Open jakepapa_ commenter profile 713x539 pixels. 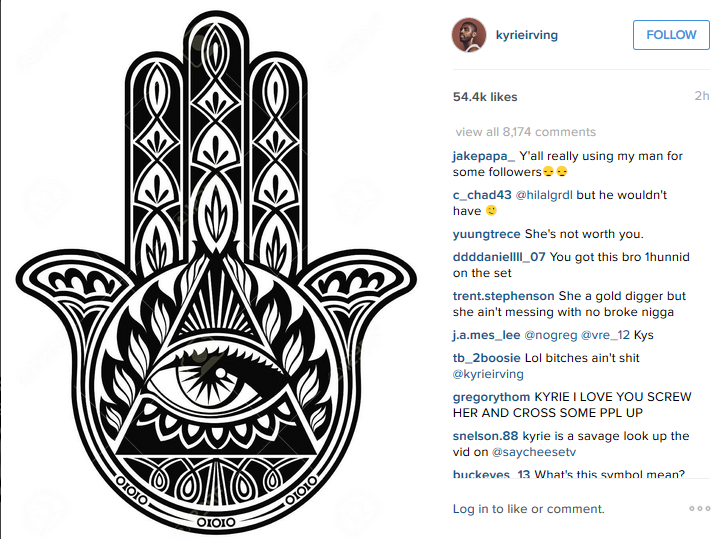point(484,156)
